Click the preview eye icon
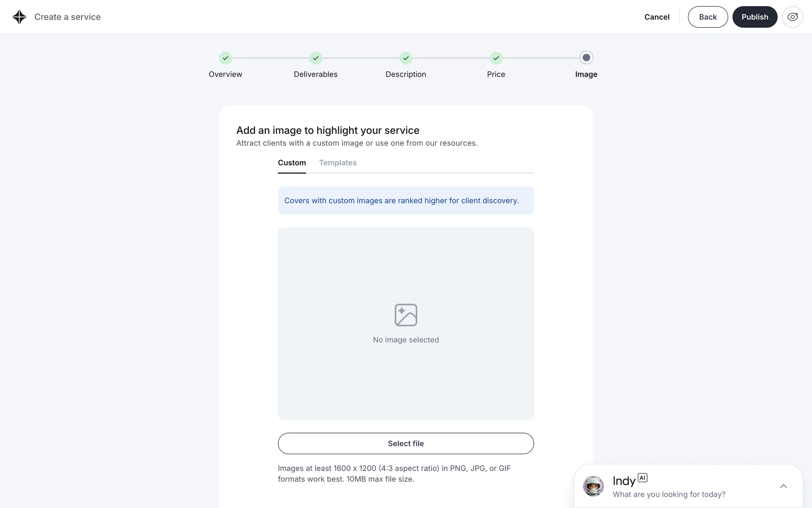 coord(792,17)
